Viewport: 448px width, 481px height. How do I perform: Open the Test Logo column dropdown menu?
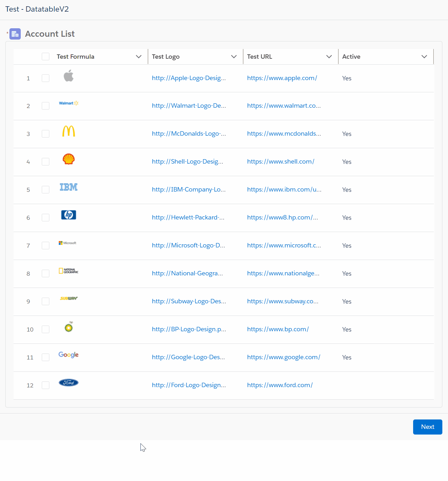click(x=234, y=57)
